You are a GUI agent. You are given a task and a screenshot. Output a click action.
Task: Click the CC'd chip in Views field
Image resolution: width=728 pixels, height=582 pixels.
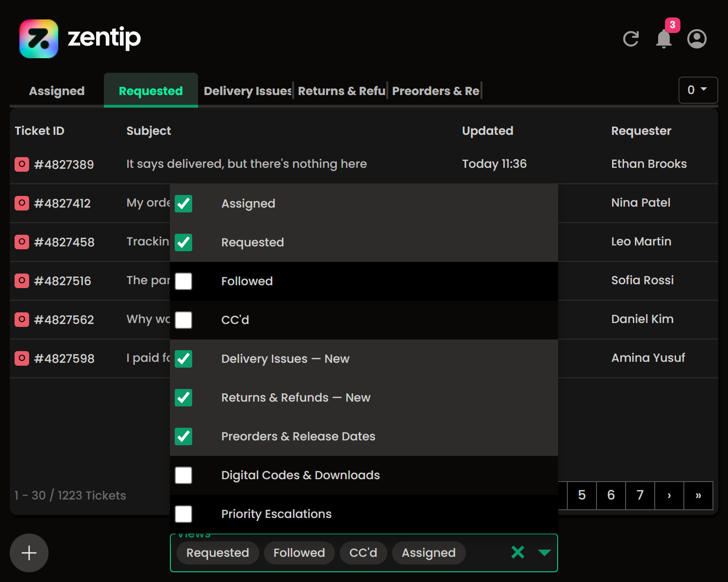click(363, 553)
